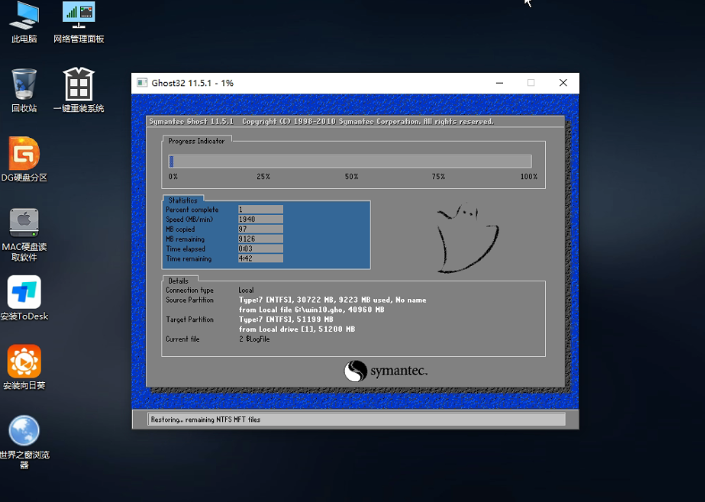
Task: Select the Time remaining value field
Action: click(x=260, y=258)
